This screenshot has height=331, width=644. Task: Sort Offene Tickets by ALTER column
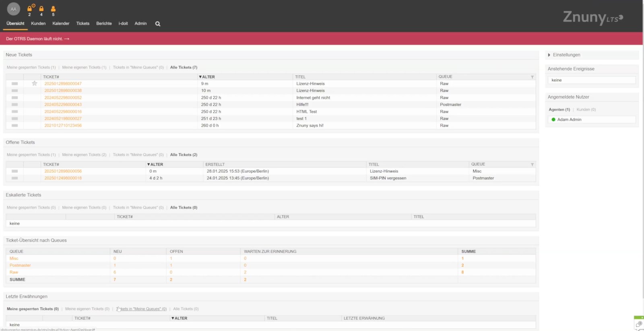coord(155,164)
